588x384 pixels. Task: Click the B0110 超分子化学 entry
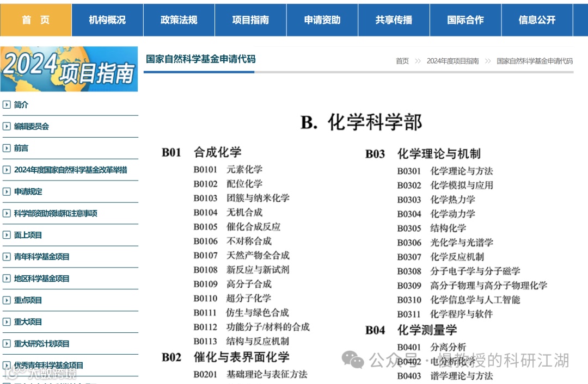click(232, 298)
